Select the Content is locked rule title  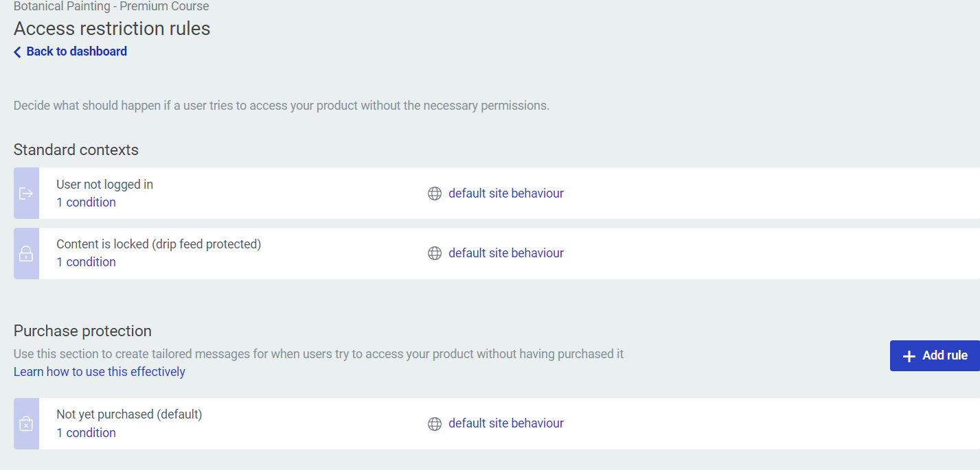[x=159, y=244]
